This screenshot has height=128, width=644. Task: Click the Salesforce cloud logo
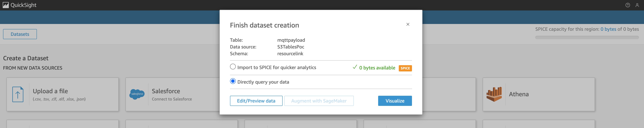(x=137, y=94)
